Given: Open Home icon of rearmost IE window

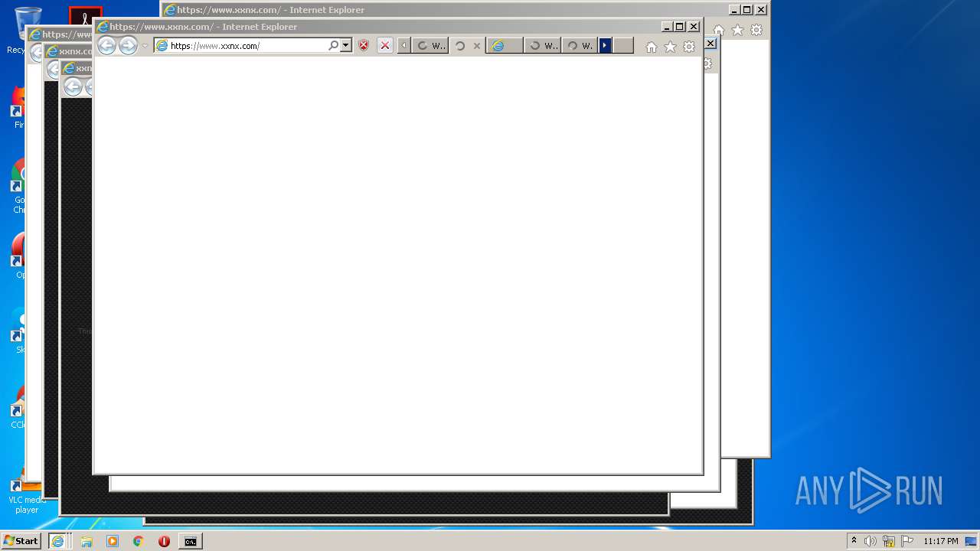Looking at the screenshot, I should (719, 30).
